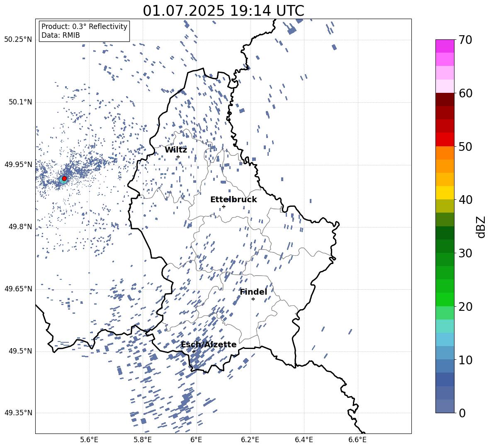Click the dBZ colorbar axis label
This screenshot has height=448, width=491.
481,227
